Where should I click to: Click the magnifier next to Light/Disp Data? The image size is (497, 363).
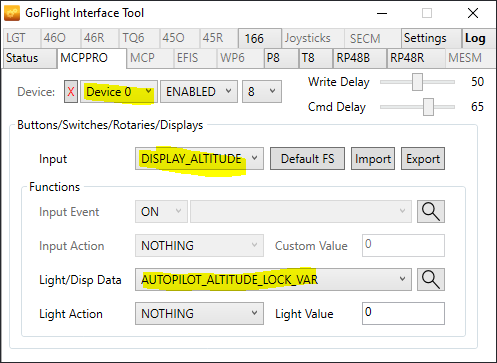tap(431, 279)
